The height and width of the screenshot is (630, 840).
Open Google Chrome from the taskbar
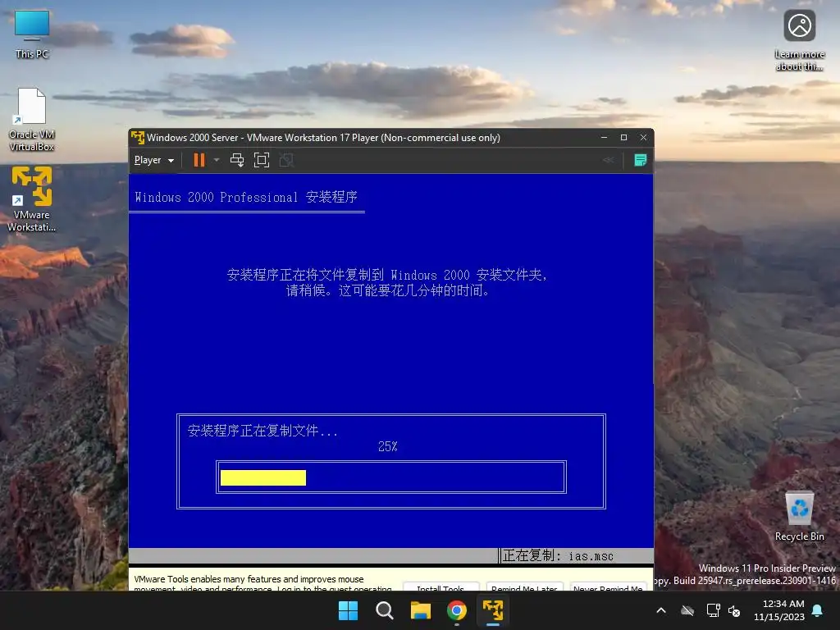click(x=456, y=610)
